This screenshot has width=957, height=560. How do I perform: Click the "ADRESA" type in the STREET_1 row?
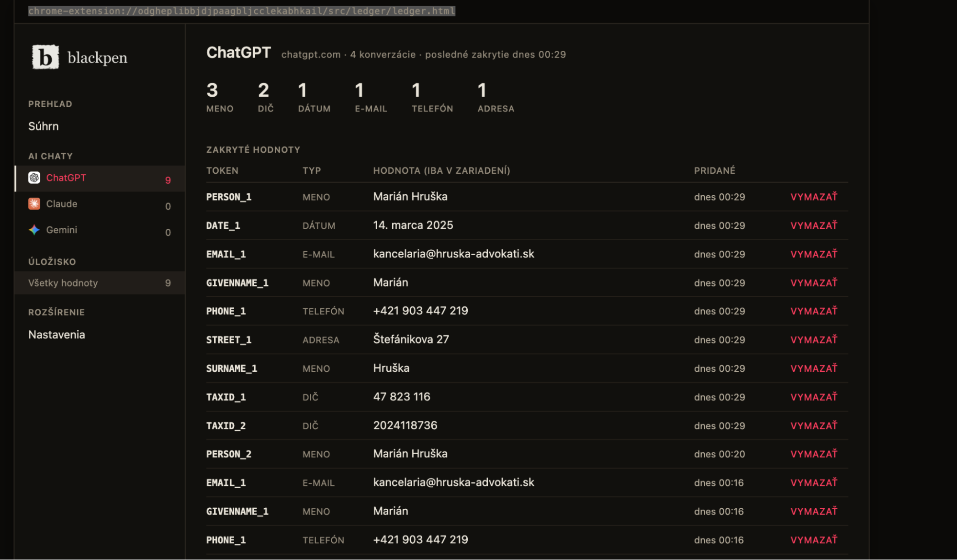321,340
